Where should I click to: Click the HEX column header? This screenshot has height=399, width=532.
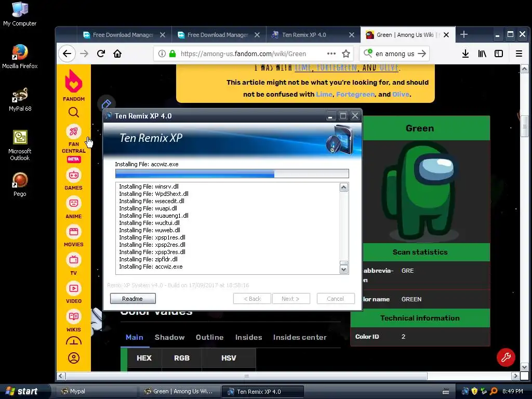point(144,358)
